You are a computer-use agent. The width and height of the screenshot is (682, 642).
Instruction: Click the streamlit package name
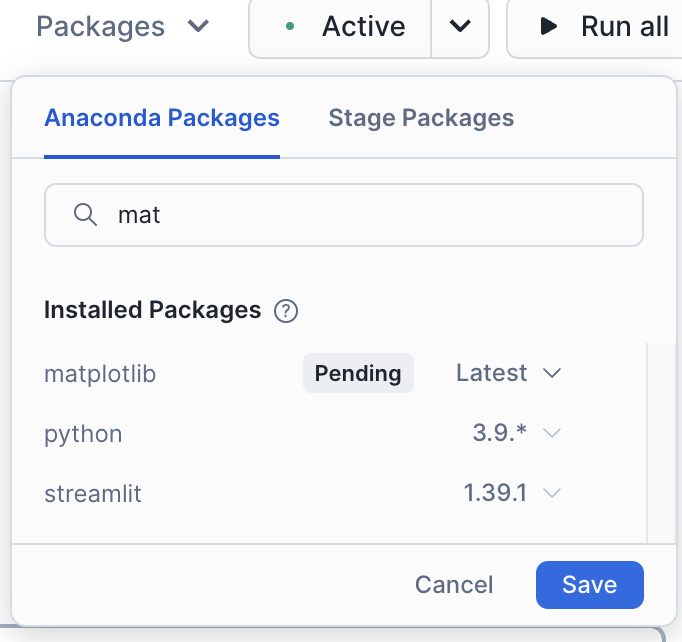tap(93, 494)
